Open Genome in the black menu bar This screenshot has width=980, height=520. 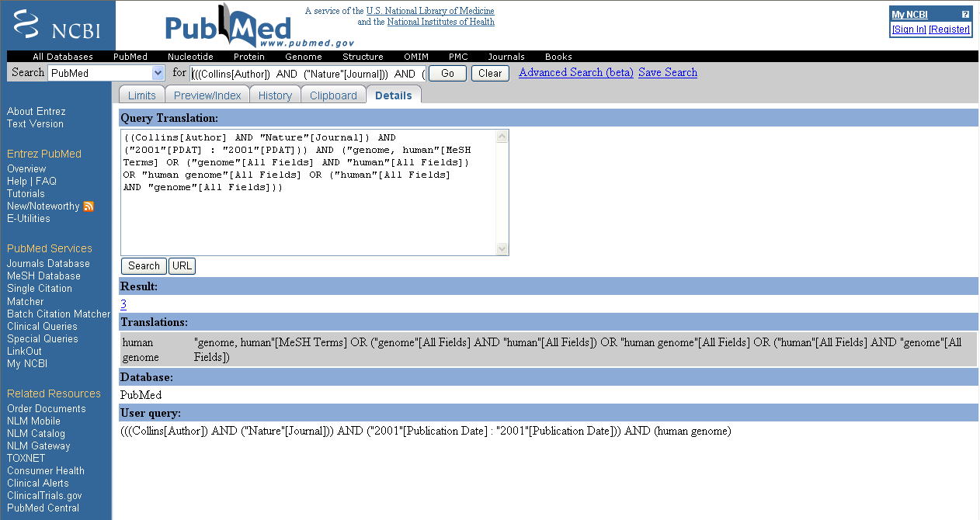tap(304, 57)
